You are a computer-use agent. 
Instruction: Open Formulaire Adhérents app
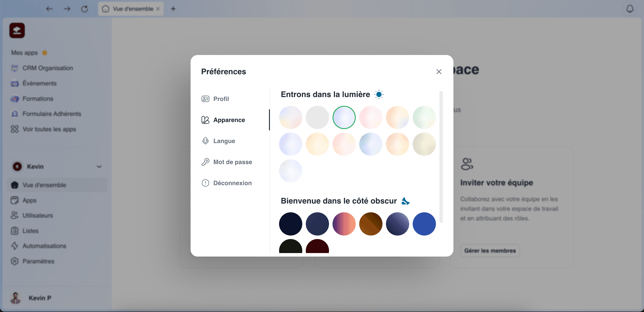tap(46, 114)
